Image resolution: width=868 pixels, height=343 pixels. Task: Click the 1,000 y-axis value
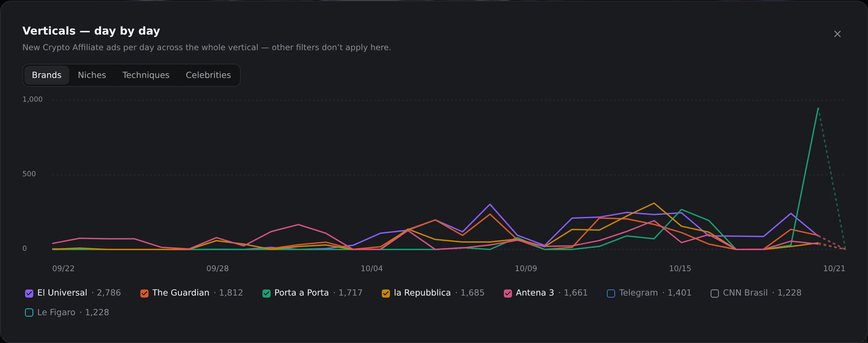(33, 99)
